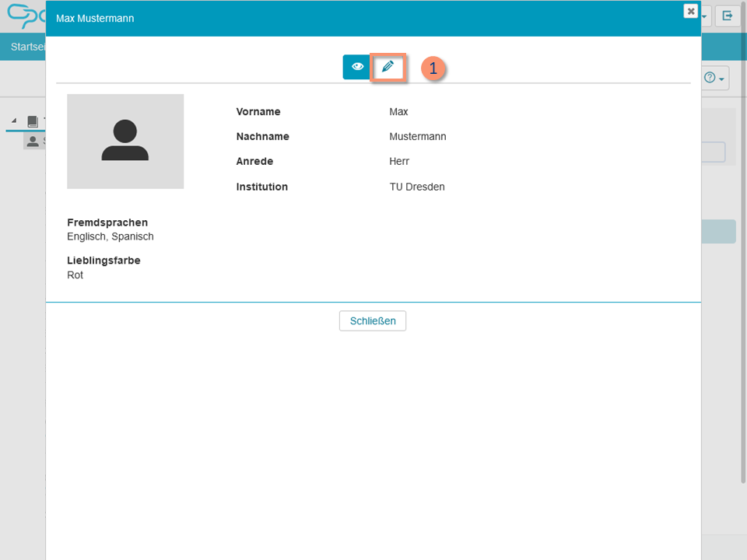Close the Max Mustermann dialog with X
This screenshot has width=747, height=560.
(690, 11)
